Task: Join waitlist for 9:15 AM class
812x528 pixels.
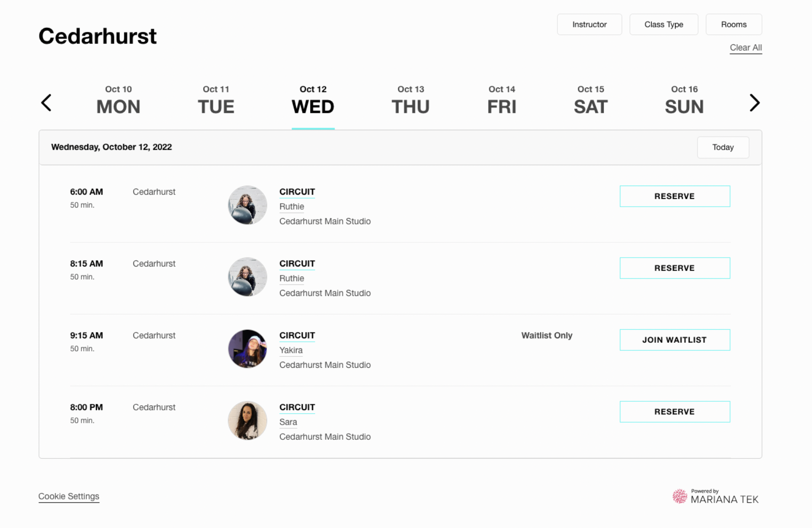Action: click(x=674, y=340)
